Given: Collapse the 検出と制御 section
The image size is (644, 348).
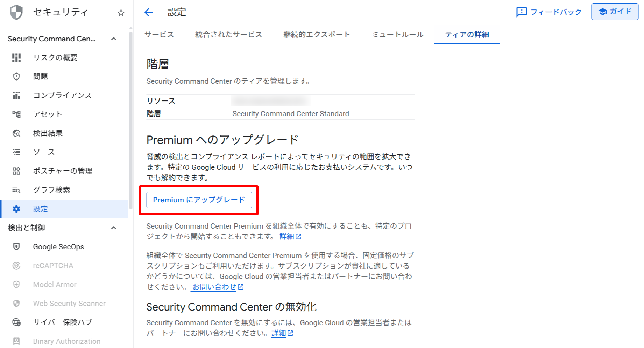Looking at the screenshot, I should click(x=114, y=228).
